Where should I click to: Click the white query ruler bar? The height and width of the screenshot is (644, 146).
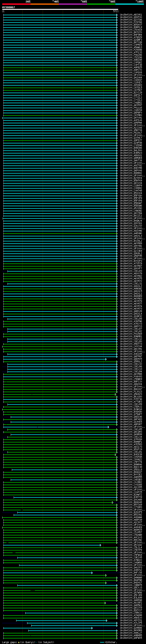click(60, 9)
